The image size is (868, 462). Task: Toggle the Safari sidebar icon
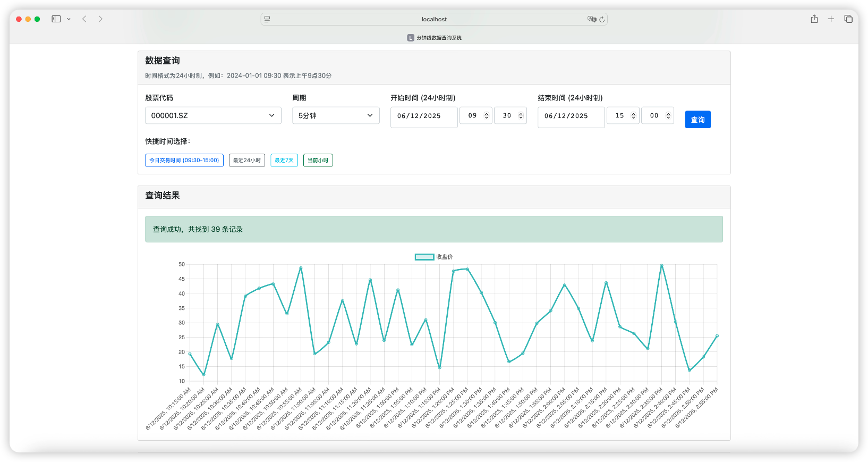click(56, 19)
